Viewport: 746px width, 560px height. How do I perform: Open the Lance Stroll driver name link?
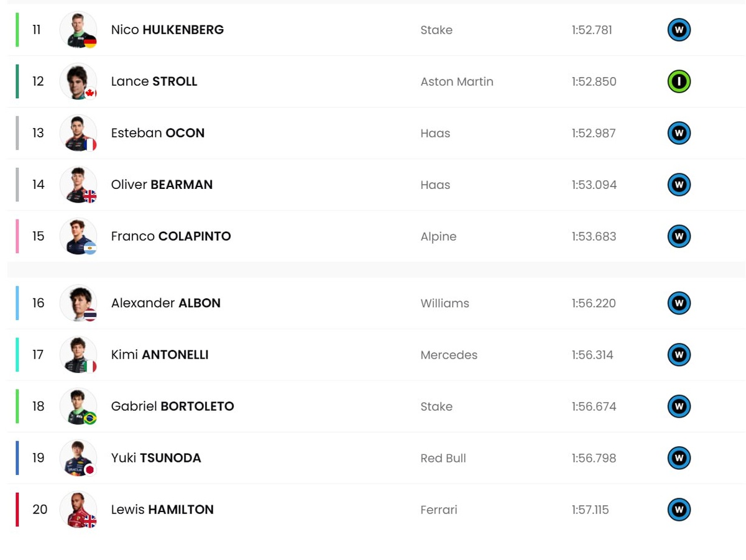[x=154, y=81]
